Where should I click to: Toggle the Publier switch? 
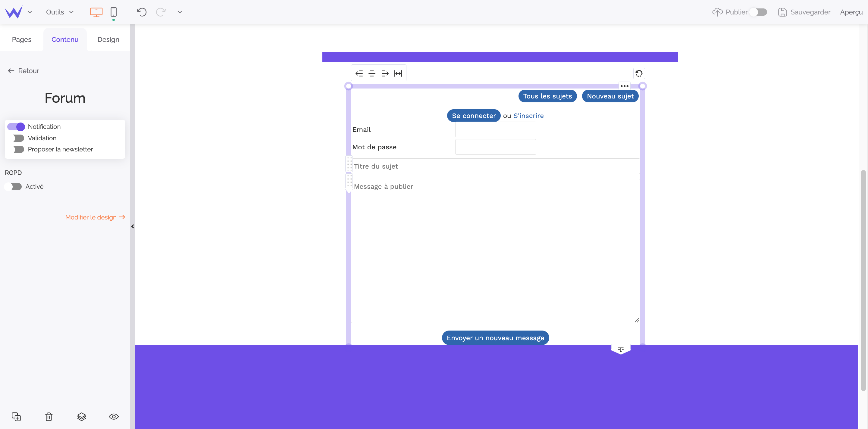[x=758, y=12]
